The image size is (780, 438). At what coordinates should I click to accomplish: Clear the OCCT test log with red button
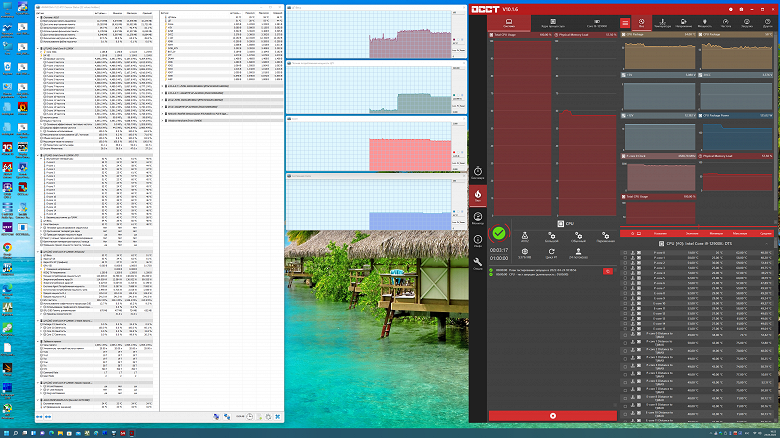click(607, 271)
